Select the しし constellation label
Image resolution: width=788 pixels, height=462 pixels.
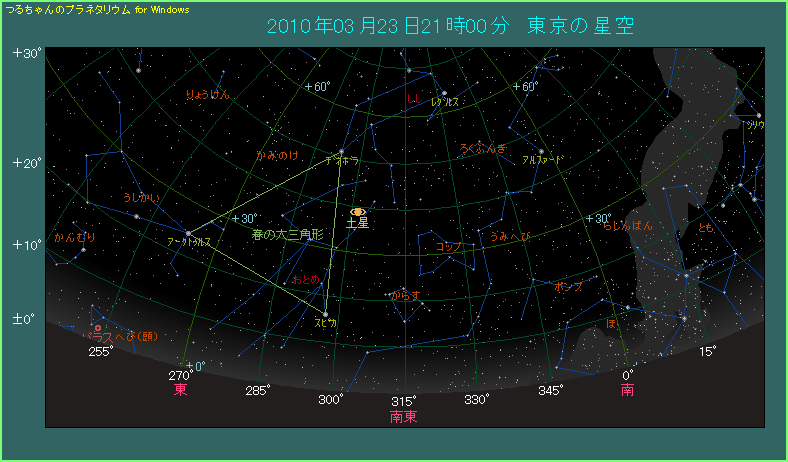pyautogui.click(x=413, y=98)
